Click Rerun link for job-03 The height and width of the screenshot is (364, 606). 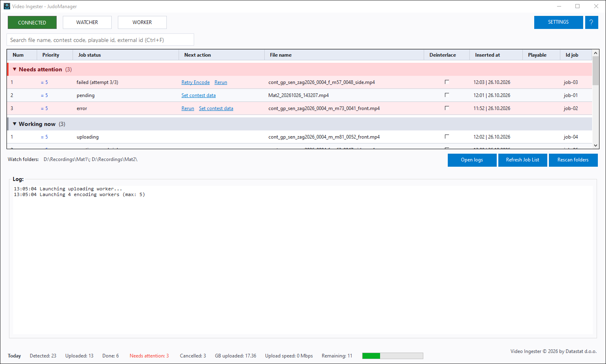[x=221, y=82]
